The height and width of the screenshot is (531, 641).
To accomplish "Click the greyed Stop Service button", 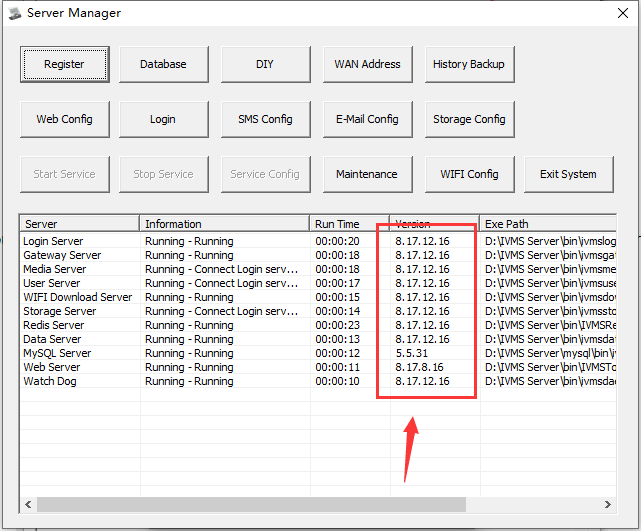I will click(x=164, y=174).
